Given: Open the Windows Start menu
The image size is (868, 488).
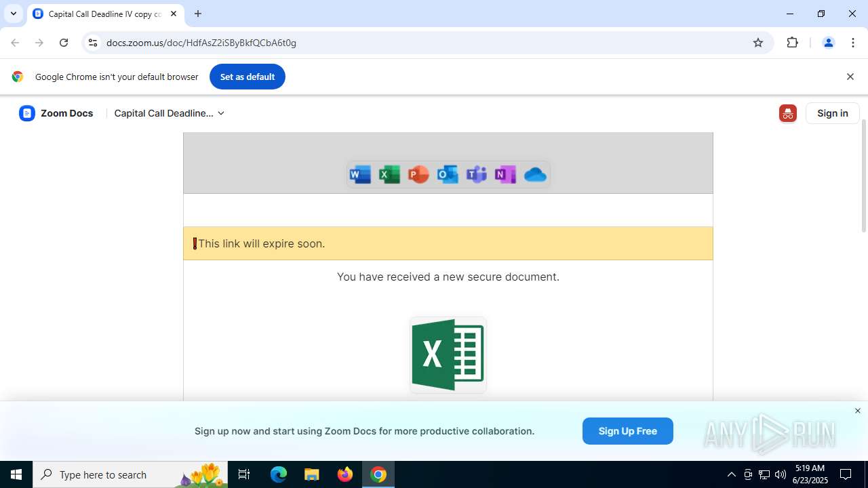Looking at the screenshot, I should click(16, 474).
